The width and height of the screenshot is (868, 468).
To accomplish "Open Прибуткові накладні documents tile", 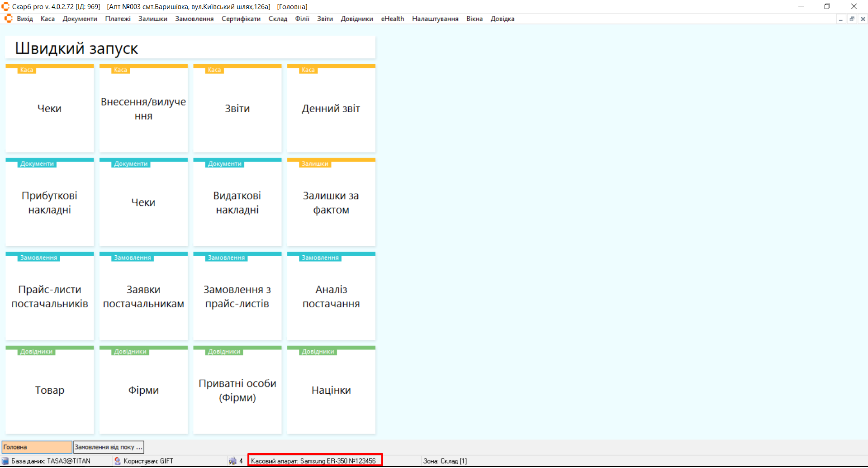I will 50,202.
